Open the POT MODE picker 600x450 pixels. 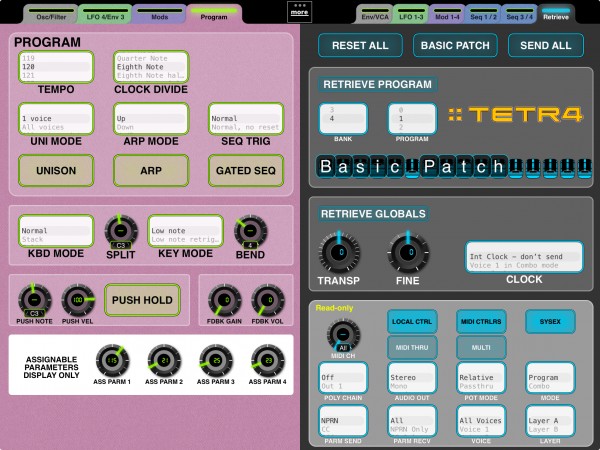point(481,378)
